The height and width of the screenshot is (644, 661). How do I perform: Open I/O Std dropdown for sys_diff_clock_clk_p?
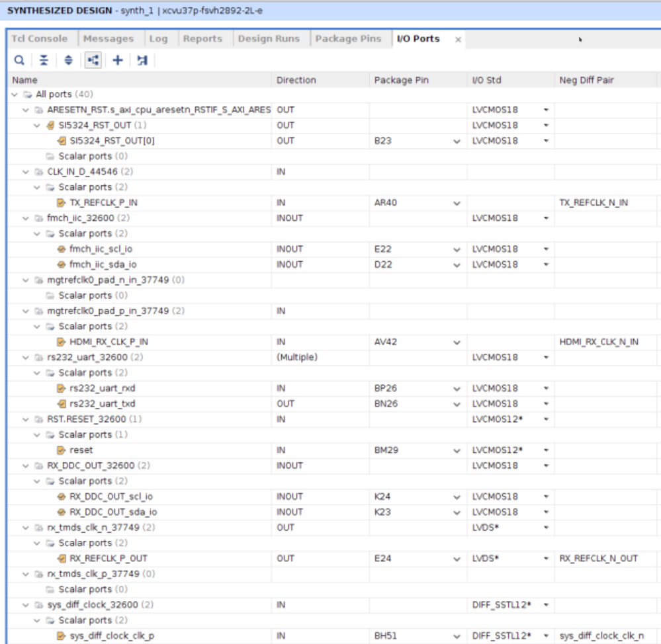pyautogui.click(x=547, y=636)
